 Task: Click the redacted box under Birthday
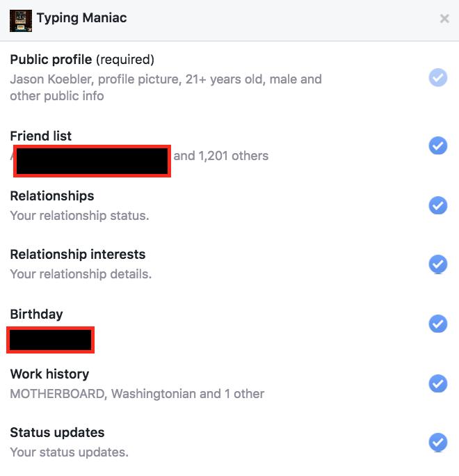[x=50, y=340]
